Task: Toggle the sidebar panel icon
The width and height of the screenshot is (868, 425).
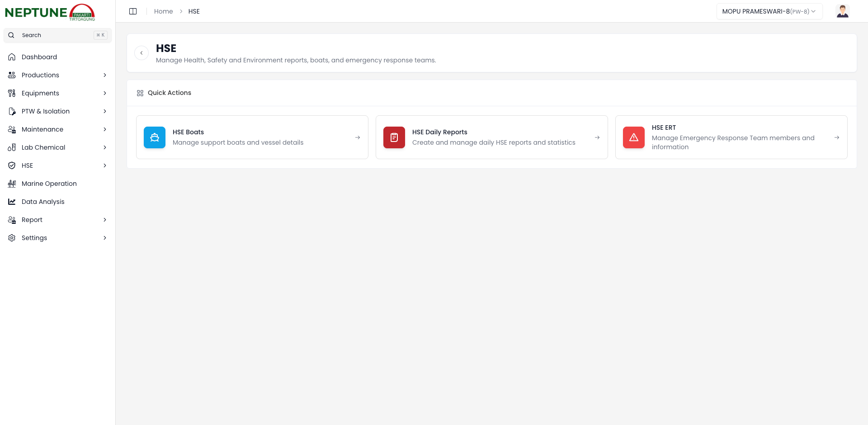Action: tap(133, 11)
